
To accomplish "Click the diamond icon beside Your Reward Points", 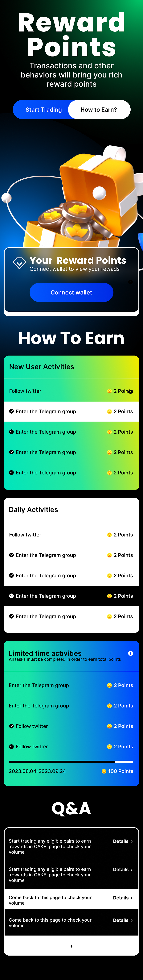I will coord(19,262).
